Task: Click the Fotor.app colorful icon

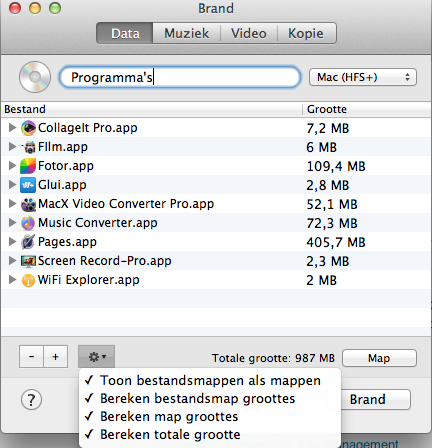Action: [x=28, y=166]
